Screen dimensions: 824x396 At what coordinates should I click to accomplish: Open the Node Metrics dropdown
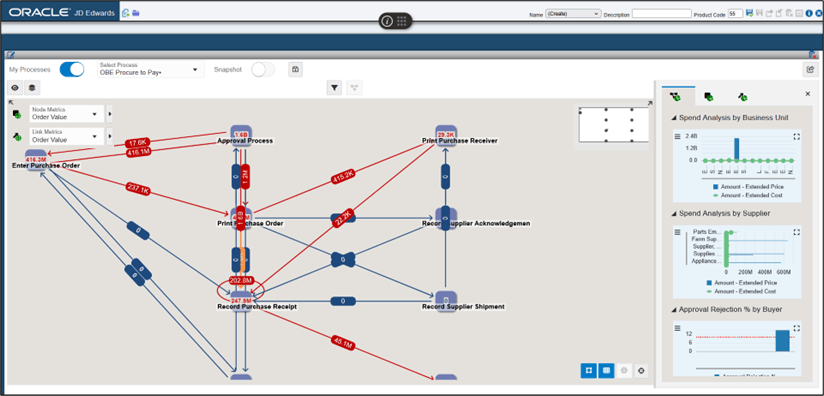point(67,113)
